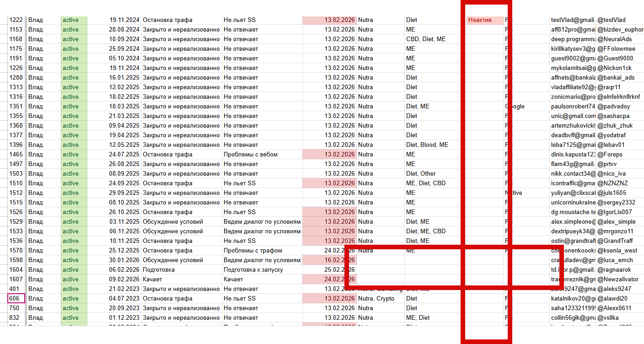Click the pink 'Неактив' cell
This screenshot has height=344, width=644.
[x=484, y=20]
